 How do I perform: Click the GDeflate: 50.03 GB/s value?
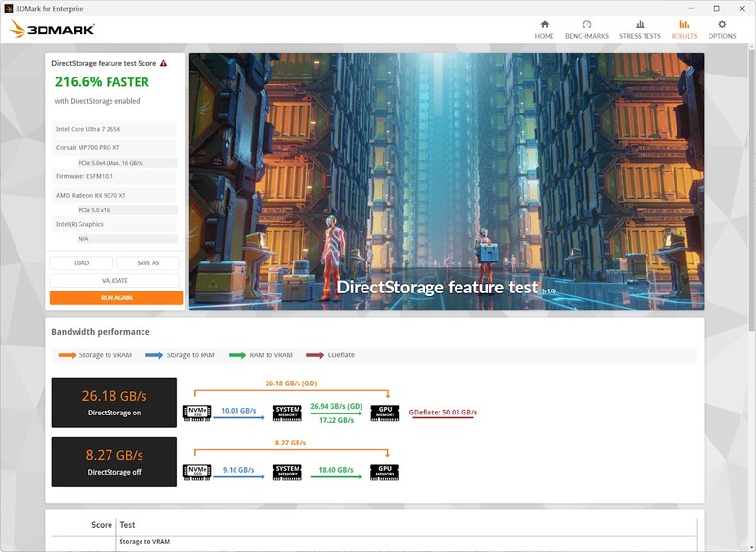pos(443,413)
